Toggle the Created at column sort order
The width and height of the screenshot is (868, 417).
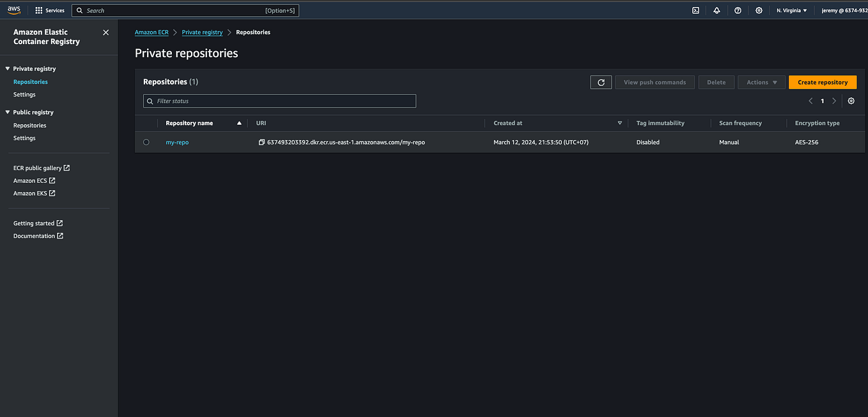coord(619,122)
